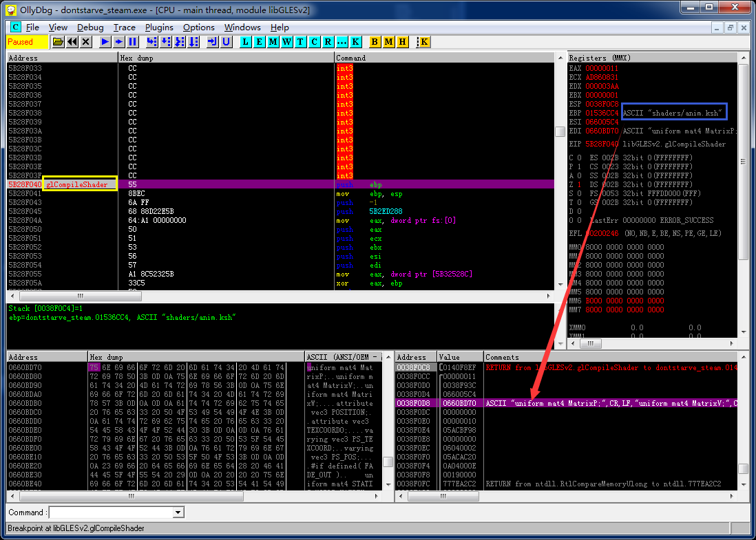Click registers pane scroll down arrow
This screenshot has height=540, width=756.
[744, 332]
